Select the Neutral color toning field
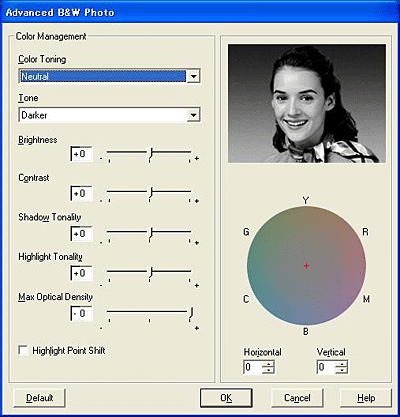 click(x=103, y=76)
